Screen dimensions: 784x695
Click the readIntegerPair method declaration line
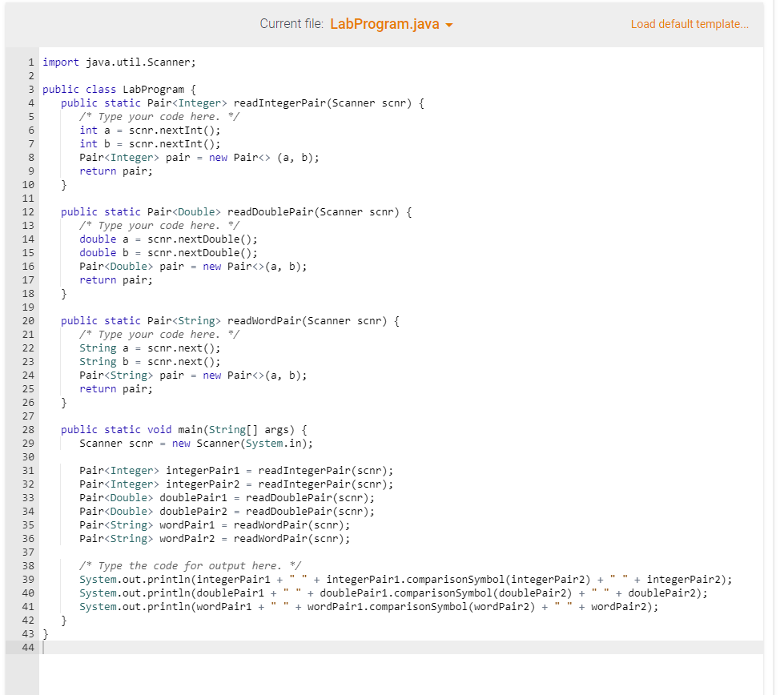click(243, 103)
